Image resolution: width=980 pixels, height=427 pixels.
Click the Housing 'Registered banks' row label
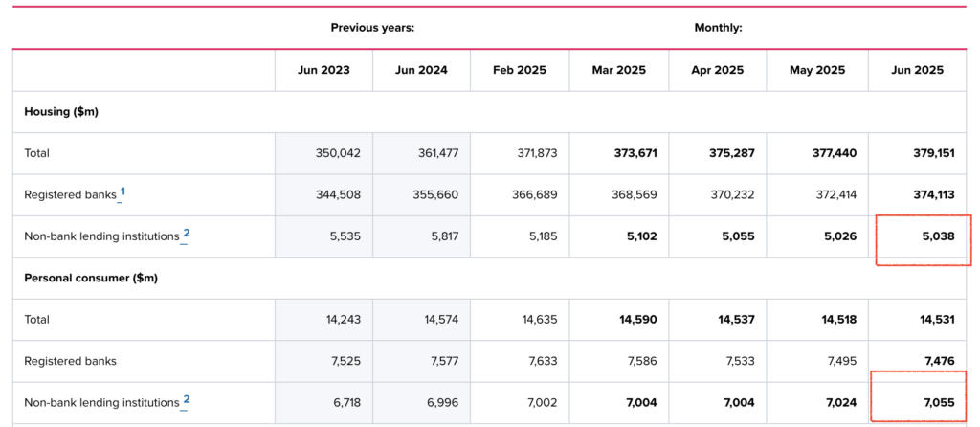tap(70, 194)
